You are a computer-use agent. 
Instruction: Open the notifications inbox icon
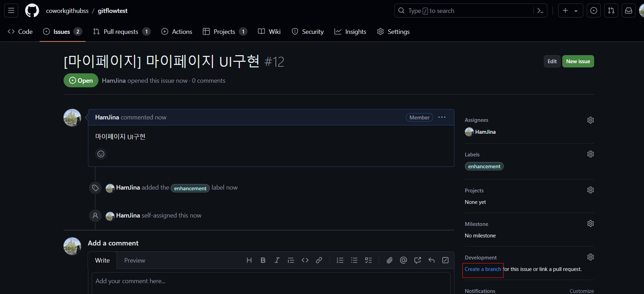(x=629, y=10)
